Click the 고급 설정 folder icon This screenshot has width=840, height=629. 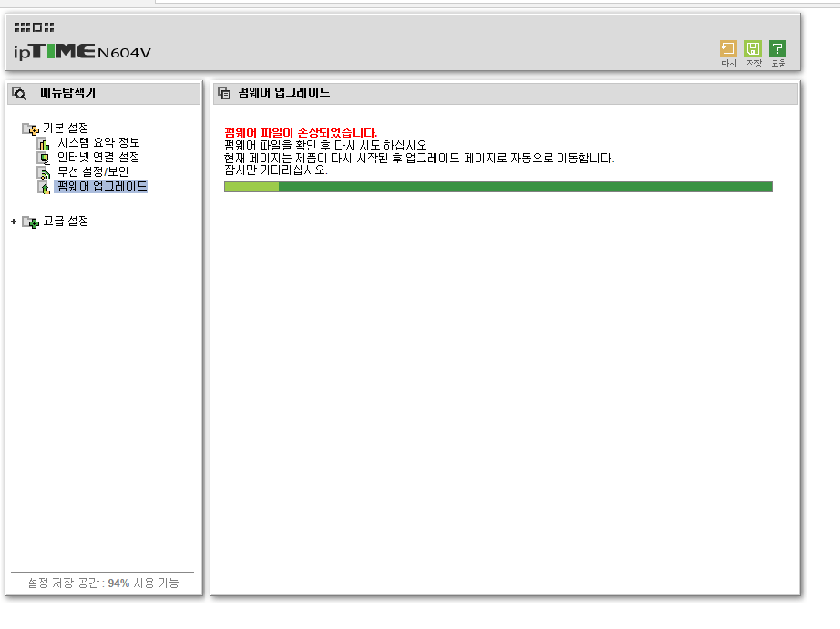click(x=31, y=222)
